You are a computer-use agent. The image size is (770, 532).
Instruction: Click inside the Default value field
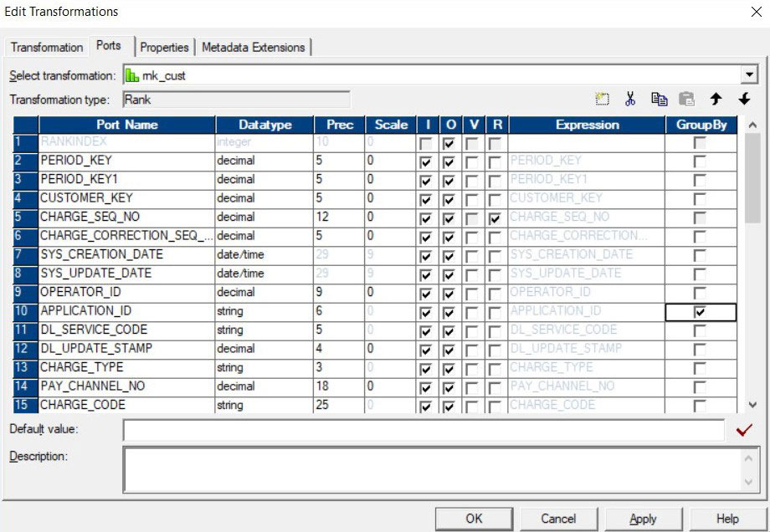pyautogui.click(x=418, y=430)
